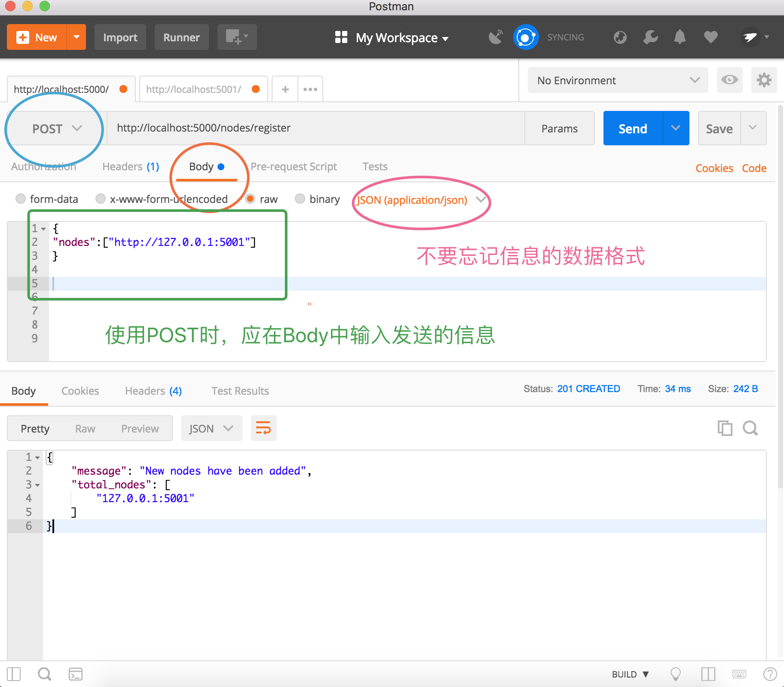Viewport: 784px width, 687px height.
Task: Switch response view to Pretty
Action: pos(35,429)
